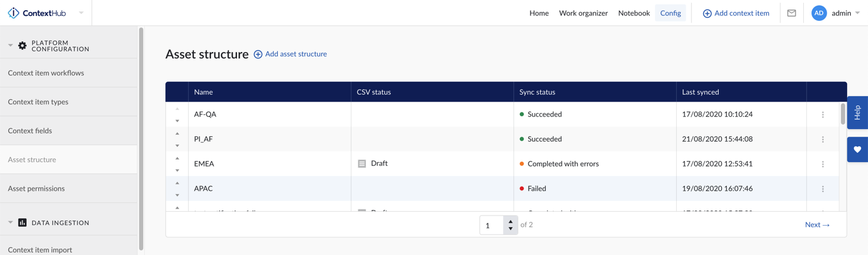Click the table vertical scrollbar
This screenshot has height=255, width=868.
[x=843, y=114]
